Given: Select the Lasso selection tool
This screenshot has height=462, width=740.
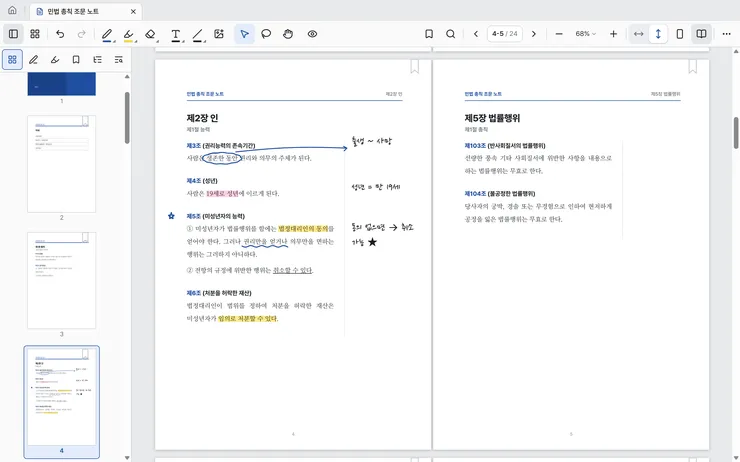Looking at the screenshot, I should (x=266, y=34).
